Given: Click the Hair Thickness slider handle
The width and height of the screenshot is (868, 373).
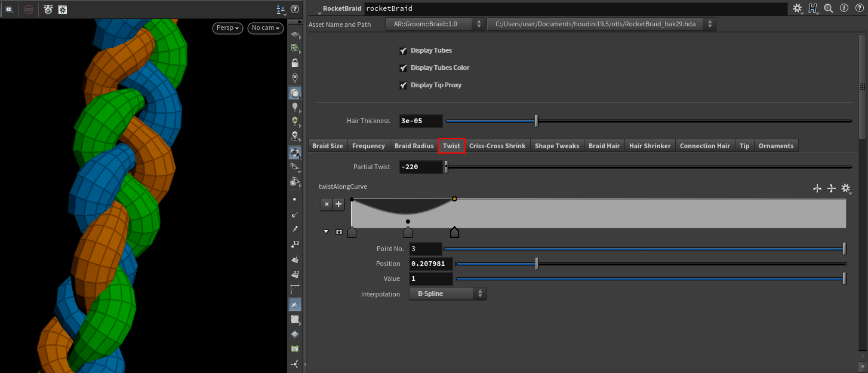Looking at the screenshot, I should click(x=536, y=121).
